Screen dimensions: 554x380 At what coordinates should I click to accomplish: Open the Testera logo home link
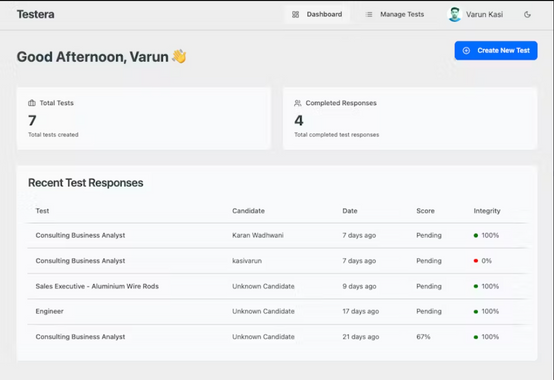click(36, 14)
